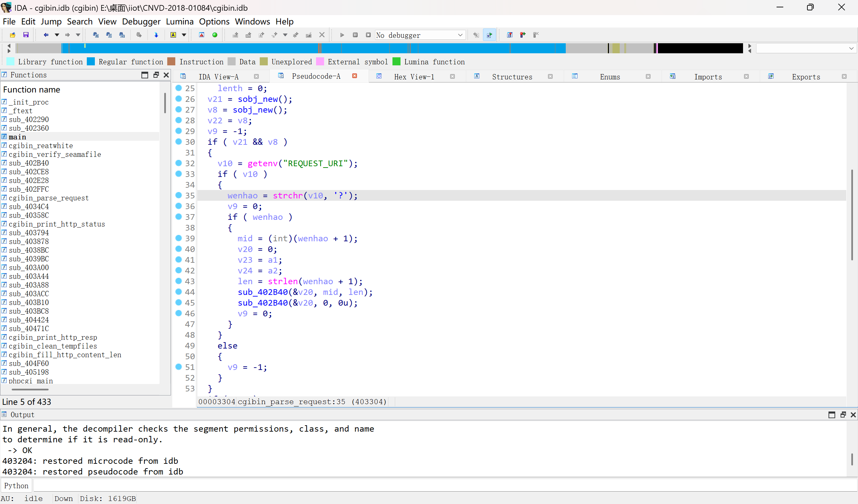Close the Functions panel

166,75
